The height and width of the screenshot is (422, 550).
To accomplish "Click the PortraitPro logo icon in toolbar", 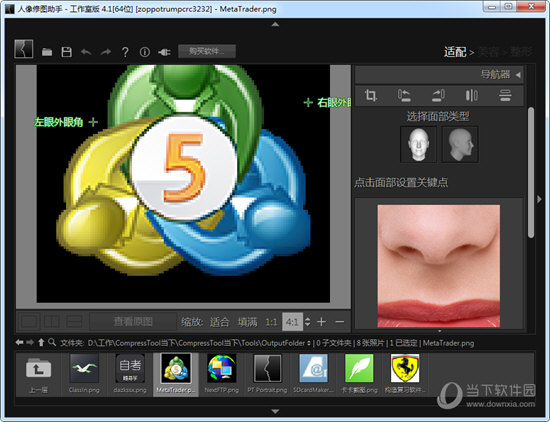I will point(24,49).
